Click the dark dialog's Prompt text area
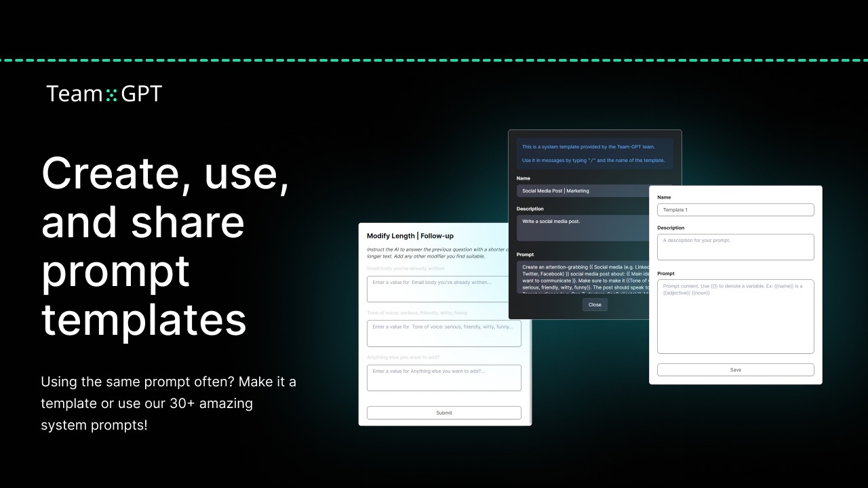The width and height of the screenshot is (868, 488). coord(583,277)
